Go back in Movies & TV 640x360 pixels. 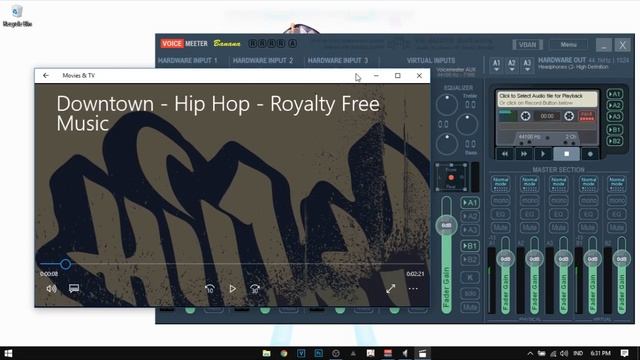tap(46, 76)
